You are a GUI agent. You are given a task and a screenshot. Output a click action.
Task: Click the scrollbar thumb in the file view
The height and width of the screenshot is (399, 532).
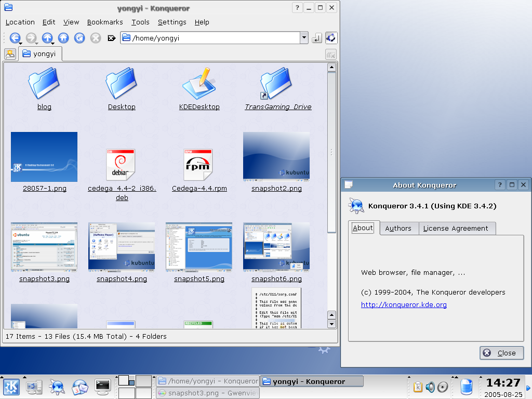331,152
